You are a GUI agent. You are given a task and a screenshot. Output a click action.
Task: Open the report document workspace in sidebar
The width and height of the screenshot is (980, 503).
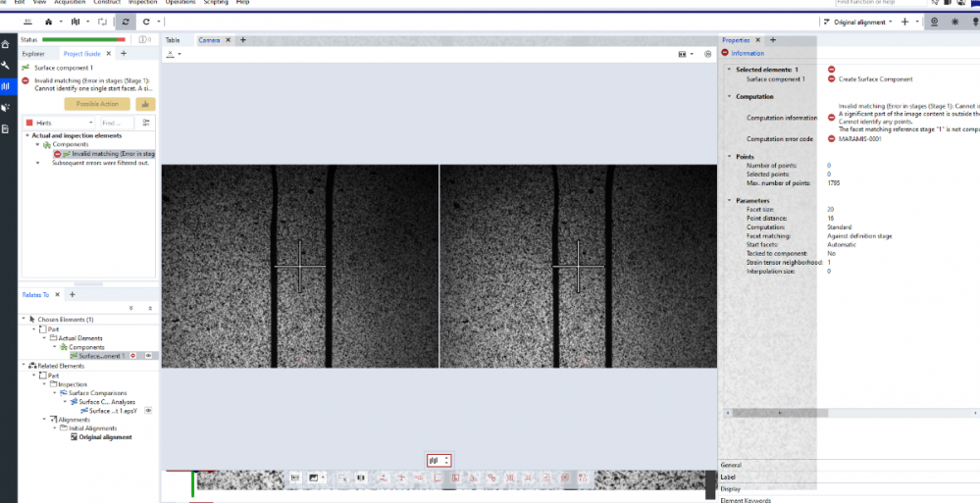6,128
